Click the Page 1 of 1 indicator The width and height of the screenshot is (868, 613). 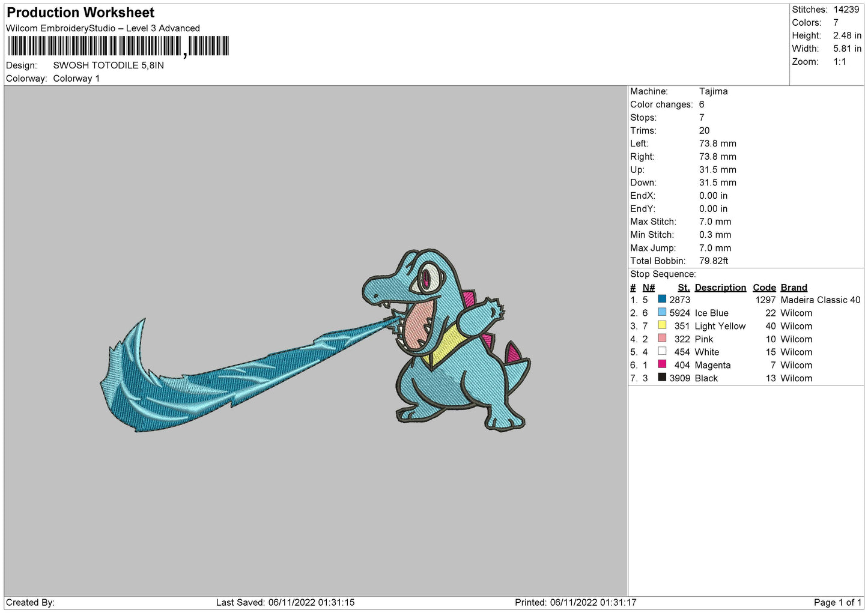click(837, 602)
